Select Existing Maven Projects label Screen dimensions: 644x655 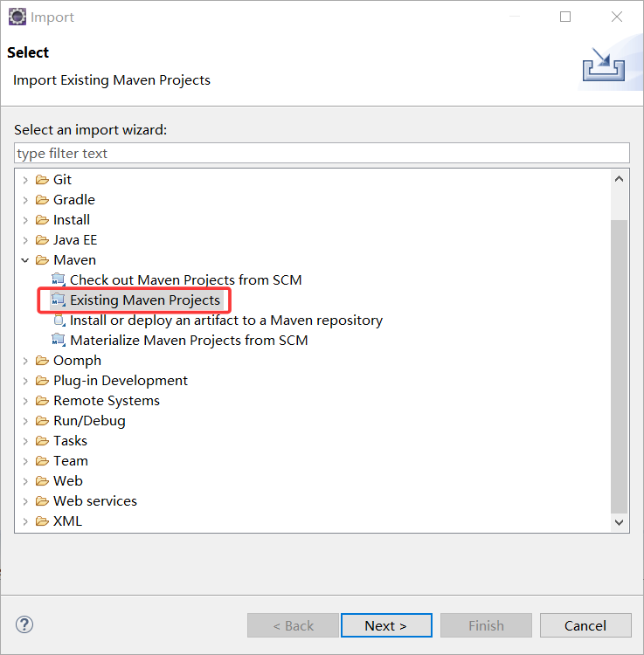pyautogui.click(x=144, y=300)
